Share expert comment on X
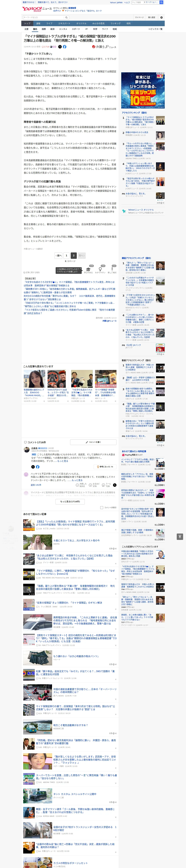 (33, 467)
